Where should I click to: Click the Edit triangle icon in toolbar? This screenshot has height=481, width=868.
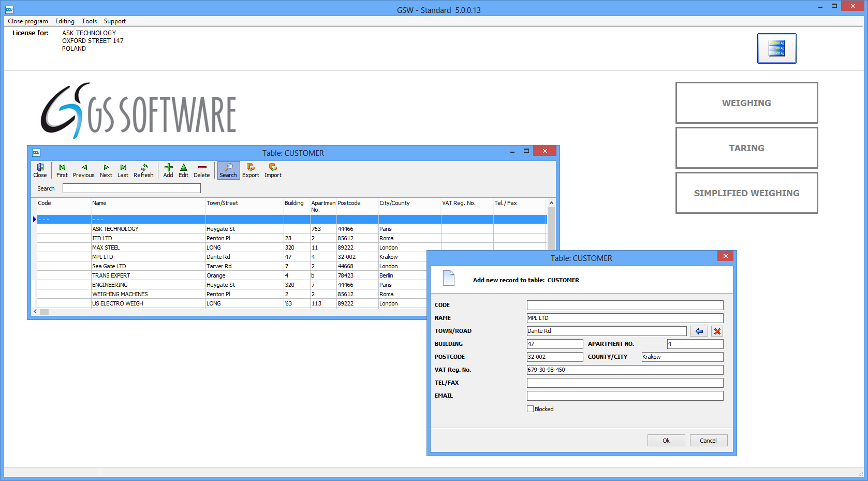183,170
